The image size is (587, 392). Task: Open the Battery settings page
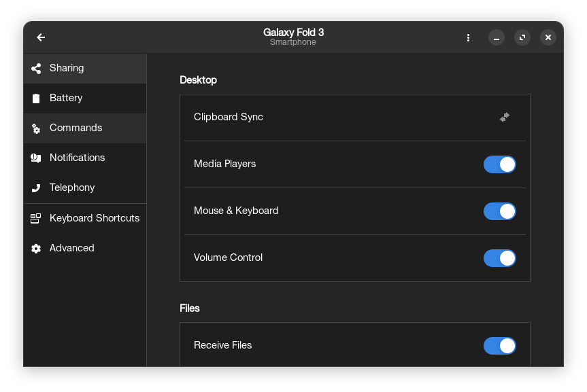66,99
